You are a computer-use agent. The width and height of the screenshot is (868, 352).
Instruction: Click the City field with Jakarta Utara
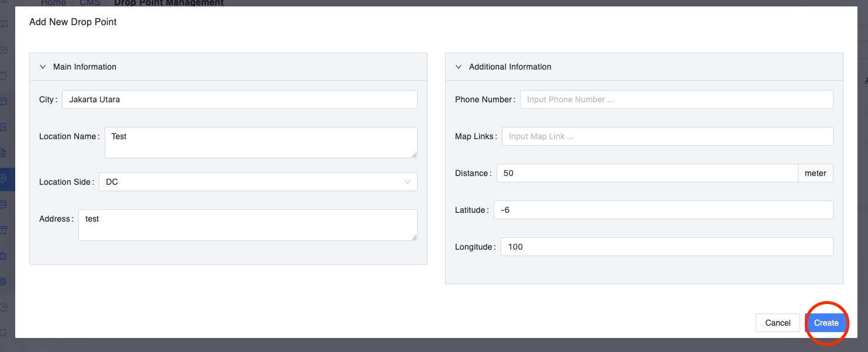pos(239,99)
